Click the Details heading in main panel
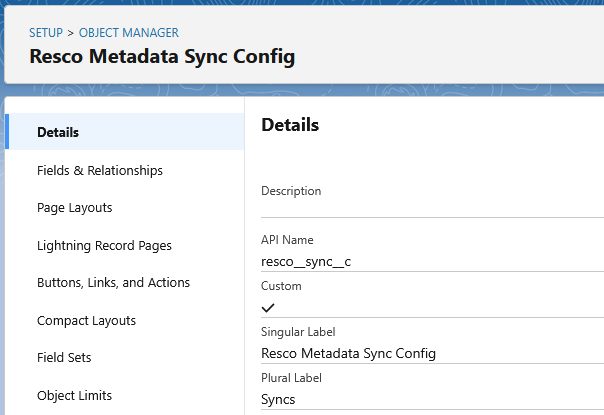This screenshot has height=415, width=604. [290, 125]
